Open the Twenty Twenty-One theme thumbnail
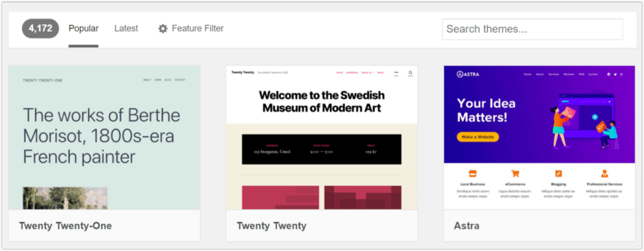 coord(104,137)
